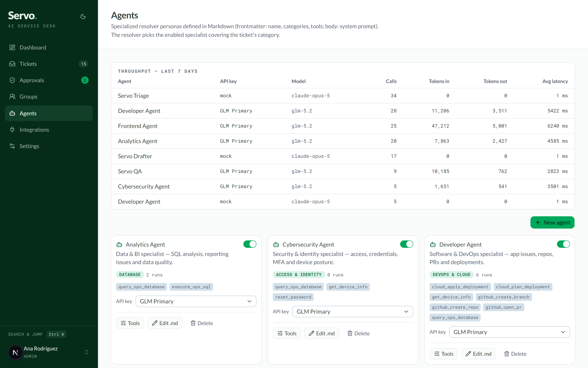Click trash icon on Analytics Agent card
The width and height of the screenshot is (588, 368).
tap(193, 323)
